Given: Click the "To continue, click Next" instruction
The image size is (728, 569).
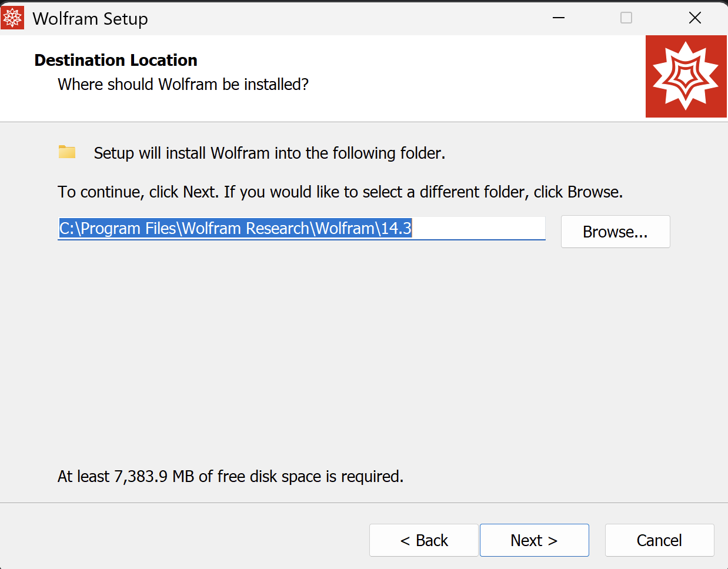Looking at the screenshot, I should click(340, 192).
